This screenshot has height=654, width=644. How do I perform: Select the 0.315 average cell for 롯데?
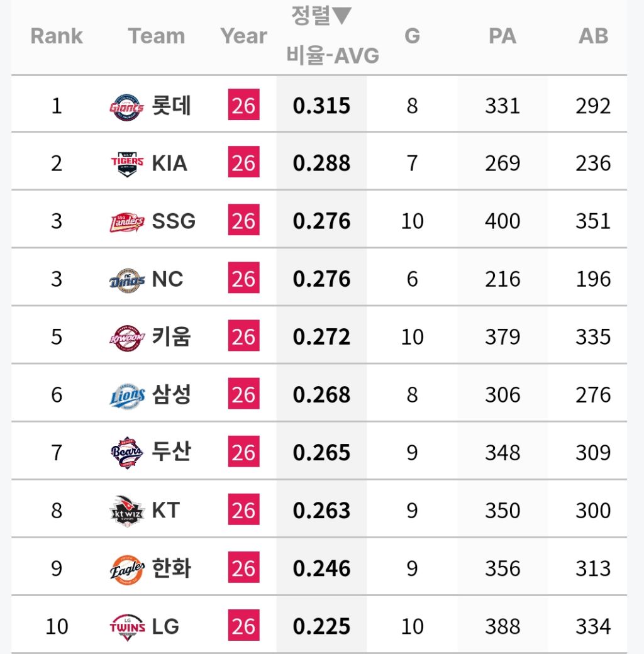321,106
